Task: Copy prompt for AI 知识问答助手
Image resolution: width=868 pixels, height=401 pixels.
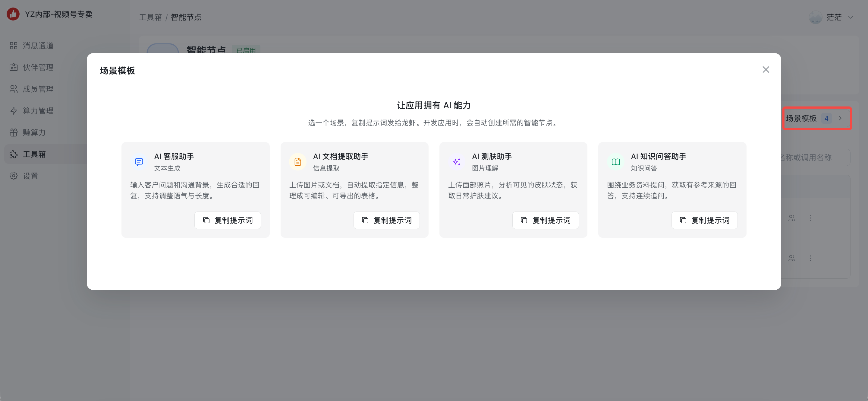Action: pos(705,220)
